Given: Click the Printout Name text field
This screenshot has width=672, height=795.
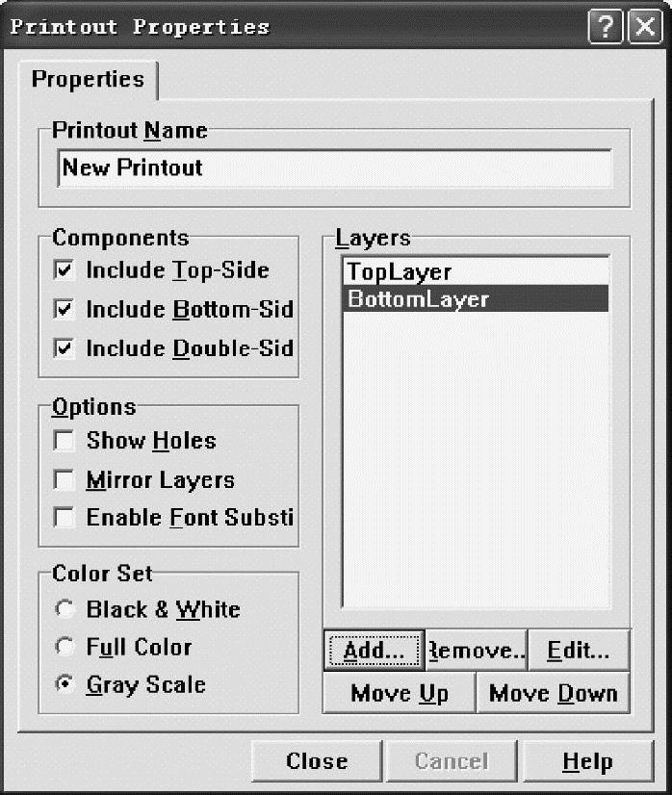Looking at the screenshot, I should [x=334, y=167].
